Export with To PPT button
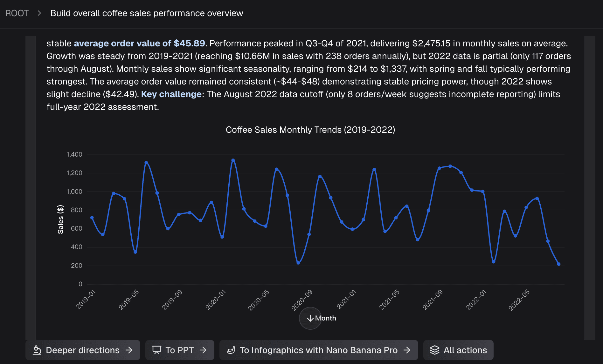603x364 pixels. click(x=180, y=350)
